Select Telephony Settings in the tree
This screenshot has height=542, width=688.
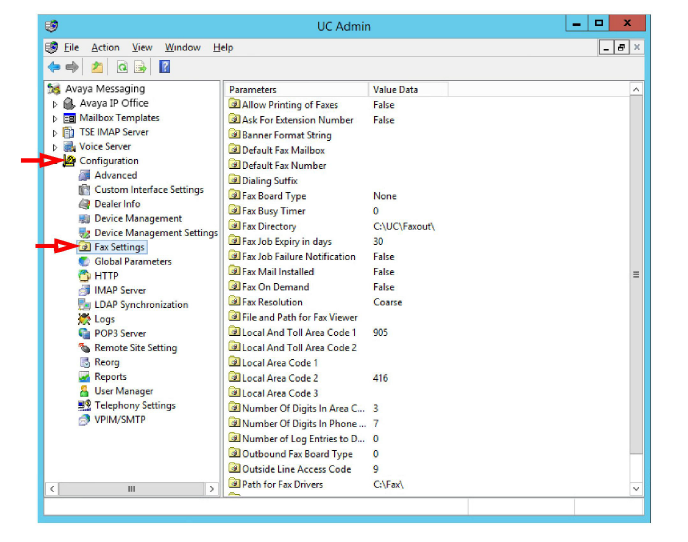click(x=134, y=406)
